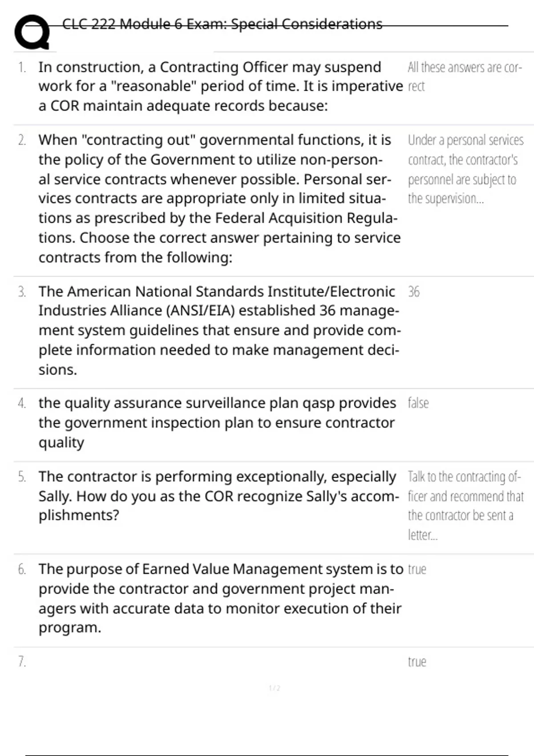This screenshot has width=534, height=756.
Task: Click question 6 about Earned Value Management
Action: [x=221, y=598]
